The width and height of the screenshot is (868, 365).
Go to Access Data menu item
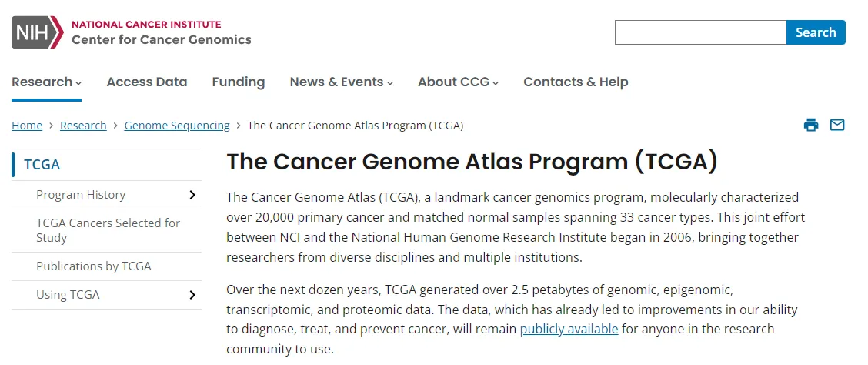click(x=147, y=82)
